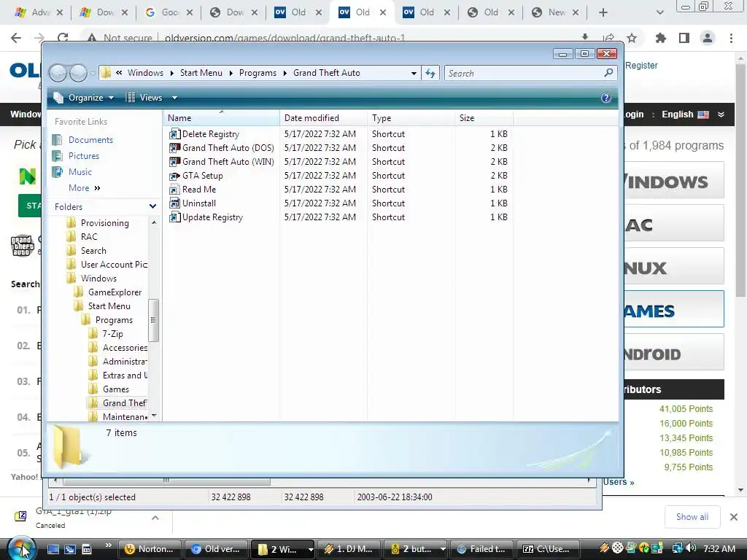747x560 pixels.
Task: Click the Register link on website
Action: pos(641,66)
